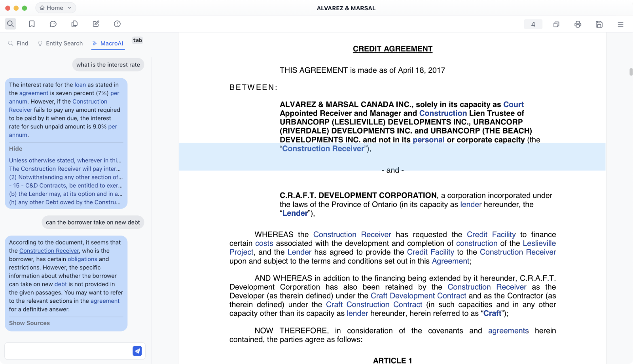This screenshot has width=633, height=364.
Task: Click the 'what is the interest rate' message
Action: click(108, 65)
